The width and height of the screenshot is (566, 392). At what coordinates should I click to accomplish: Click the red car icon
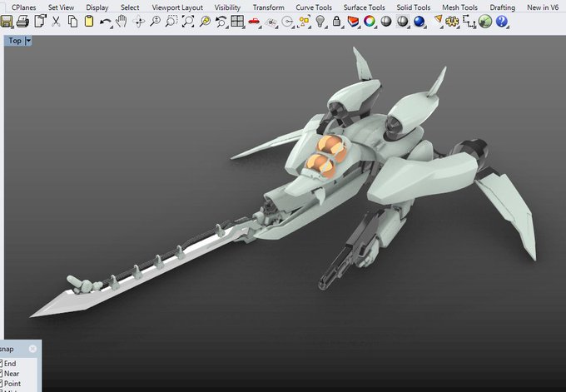pos(254,22)
